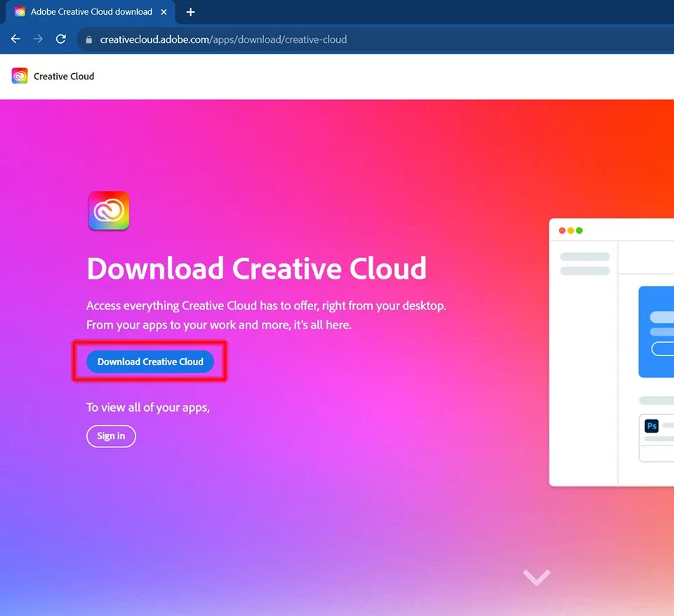Select the Adobe Creative Cloud download tab
This screenshot has height=616, width=674.
[91, 12]
